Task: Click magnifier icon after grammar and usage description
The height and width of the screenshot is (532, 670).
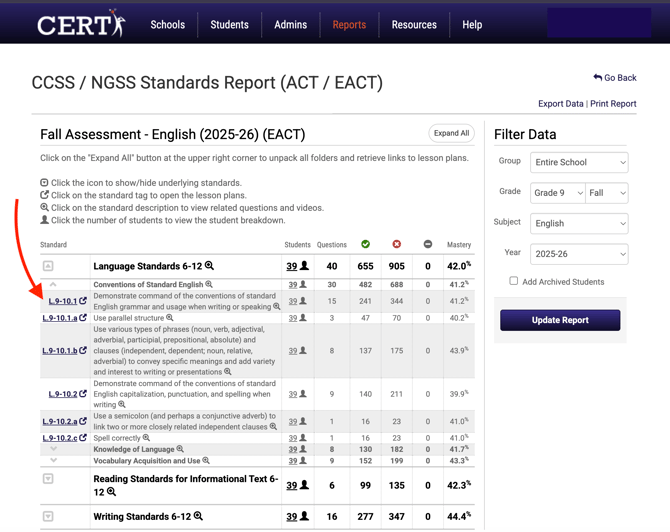Action: [x=277, y=306]
